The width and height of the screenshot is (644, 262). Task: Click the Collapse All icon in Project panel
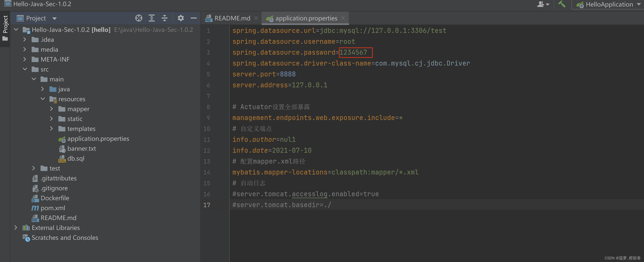click(165, 18)
